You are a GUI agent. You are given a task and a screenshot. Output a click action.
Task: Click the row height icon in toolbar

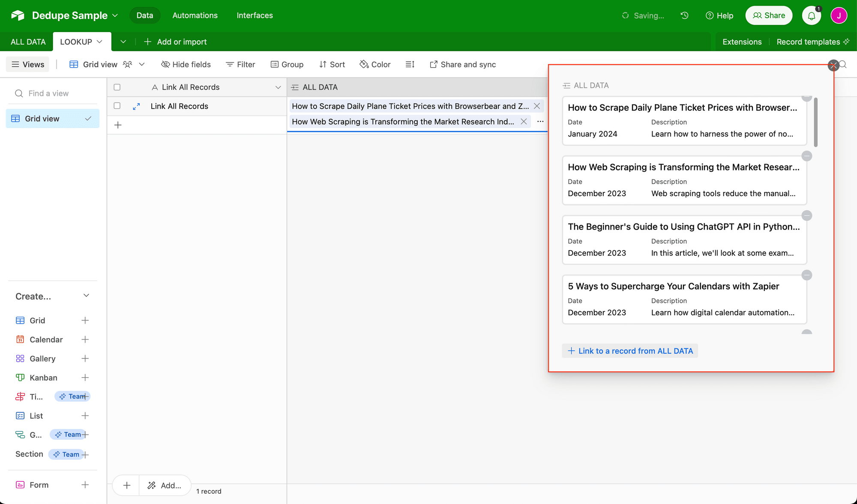pos(410,64)
